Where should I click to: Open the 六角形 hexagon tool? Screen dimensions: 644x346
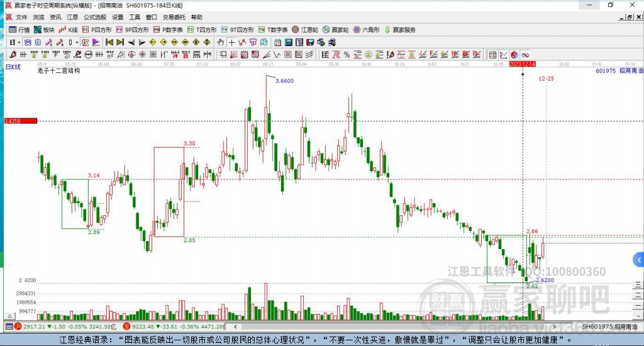pos(367,30)
